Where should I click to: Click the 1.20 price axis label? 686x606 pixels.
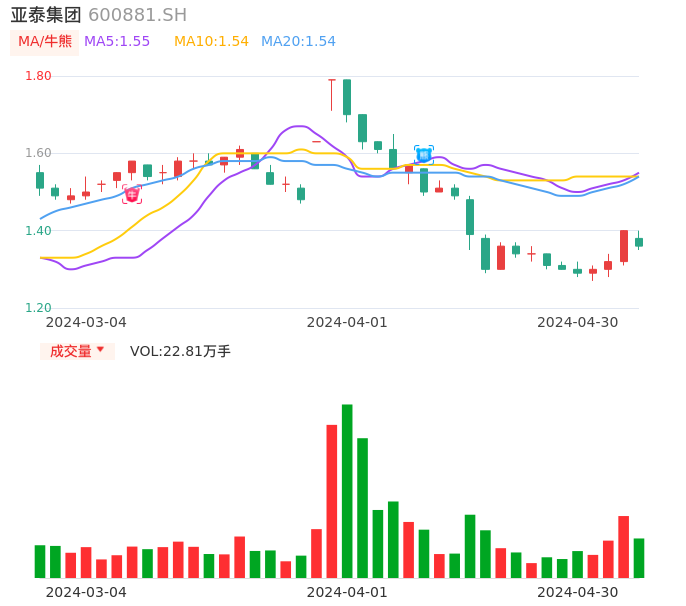point(38,308)
